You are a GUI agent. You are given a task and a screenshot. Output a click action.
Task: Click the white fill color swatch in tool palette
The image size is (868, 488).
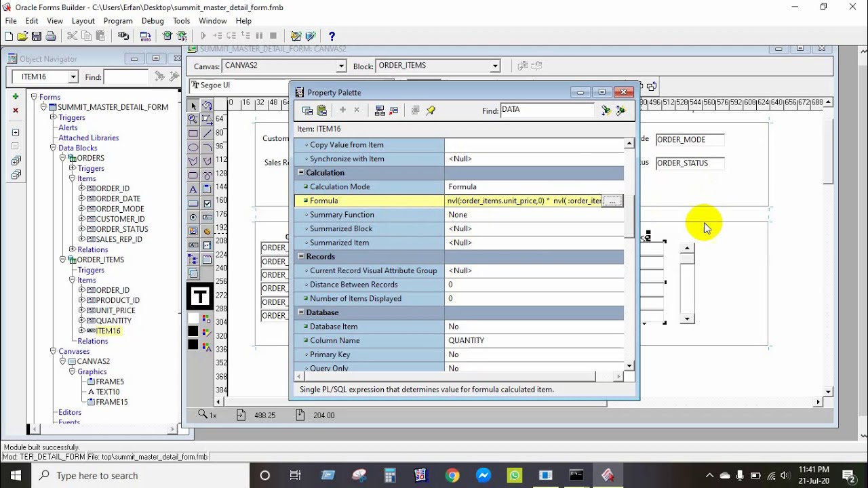[193, 318]
